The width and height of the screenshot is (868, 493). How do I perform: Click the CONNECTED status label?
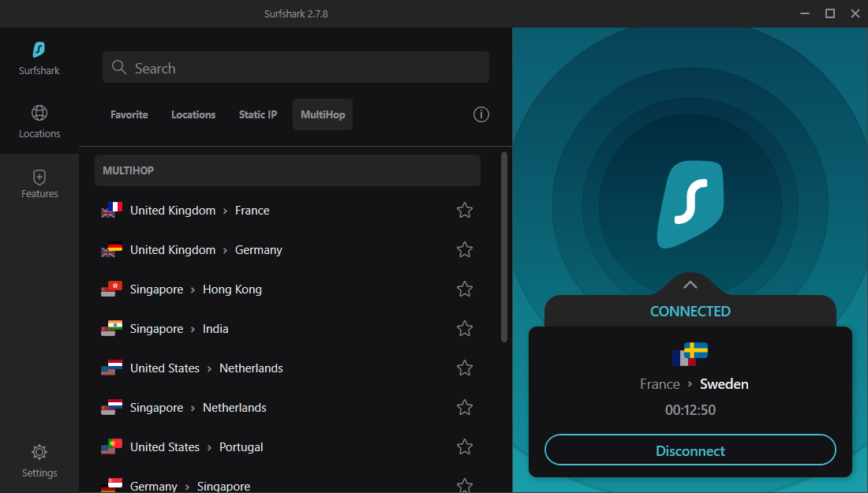pyautogui.click(x=690, y=311)
